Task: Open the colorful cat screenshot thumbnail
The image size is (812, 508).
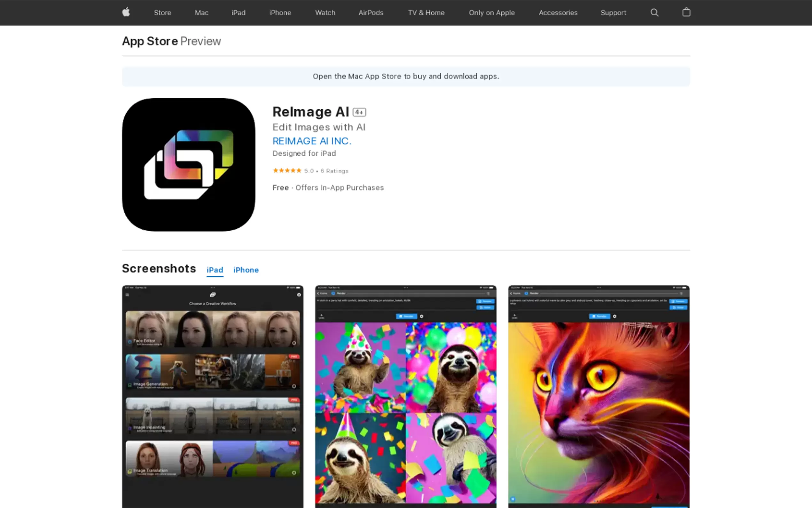Action: (598, 396)
